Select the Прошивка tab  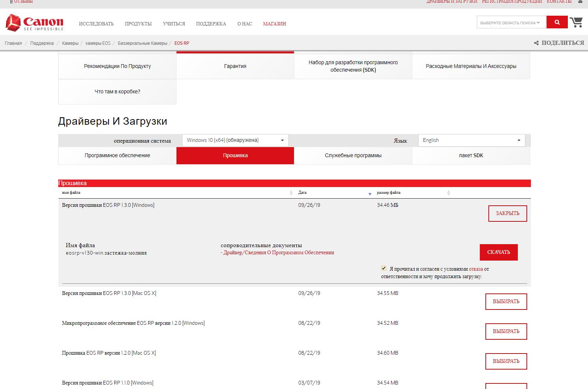pyautogui.click(x=235, y=156)
